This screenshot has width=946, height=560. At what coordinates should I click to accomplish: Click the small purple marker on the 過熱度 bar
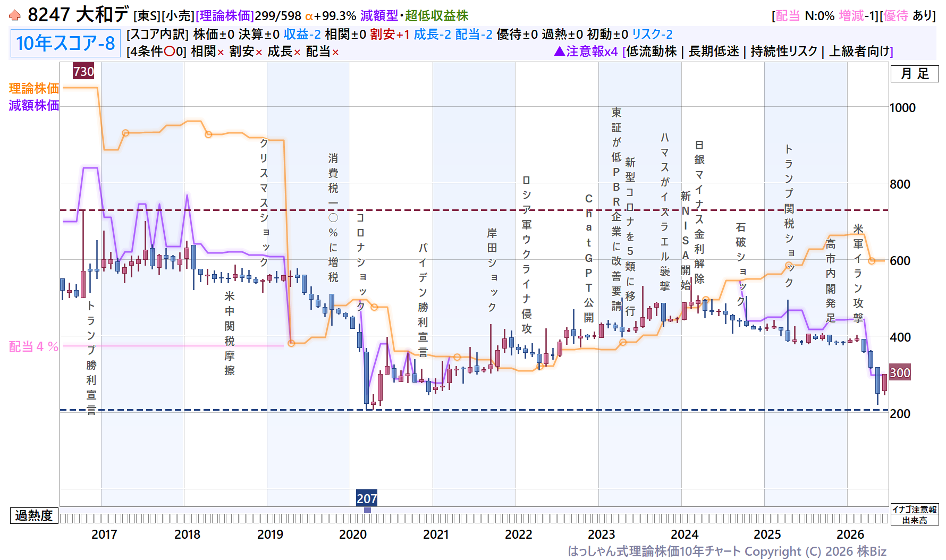[x=367, y=510]
